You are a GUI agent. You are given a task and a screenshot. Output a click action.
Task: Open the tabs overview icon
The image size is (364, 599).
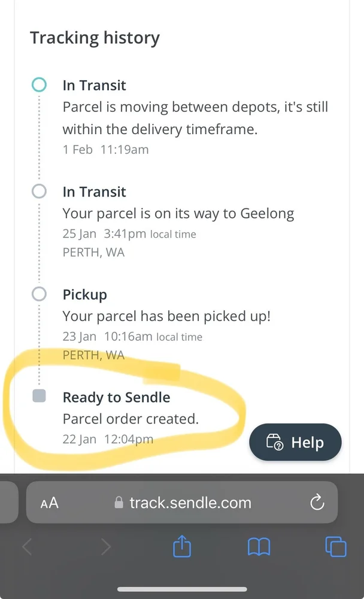tap(336, 546)
